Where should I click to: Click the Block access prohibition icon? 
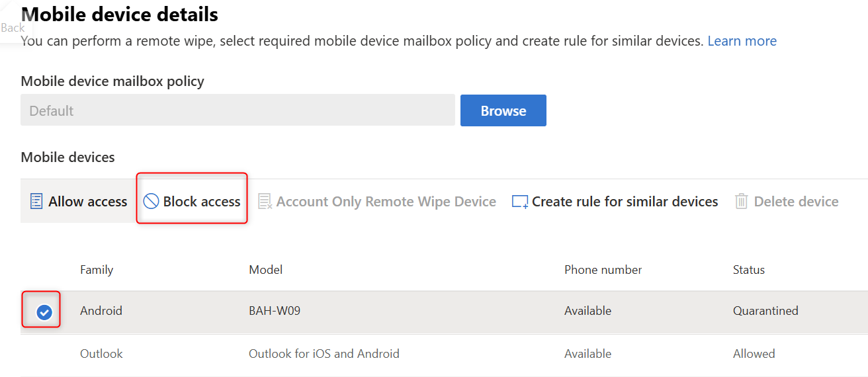[151, 202]
